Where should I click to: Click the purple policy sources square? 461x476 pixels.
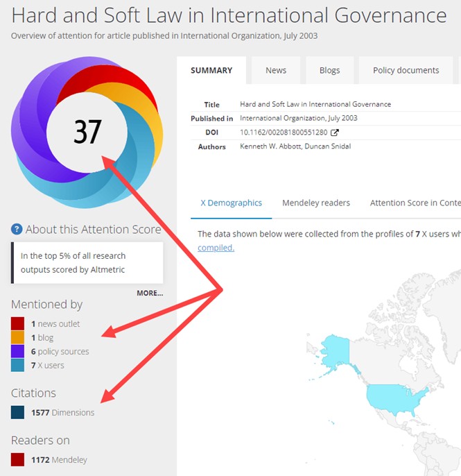[18, 352]
